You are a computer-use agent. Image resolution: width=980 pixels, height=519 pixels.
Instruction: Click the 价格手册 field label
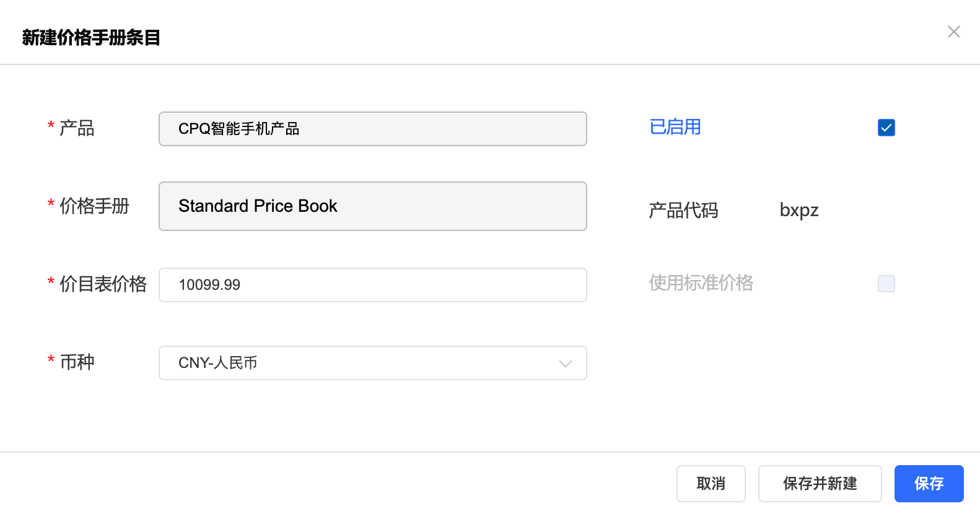[94, 206]
